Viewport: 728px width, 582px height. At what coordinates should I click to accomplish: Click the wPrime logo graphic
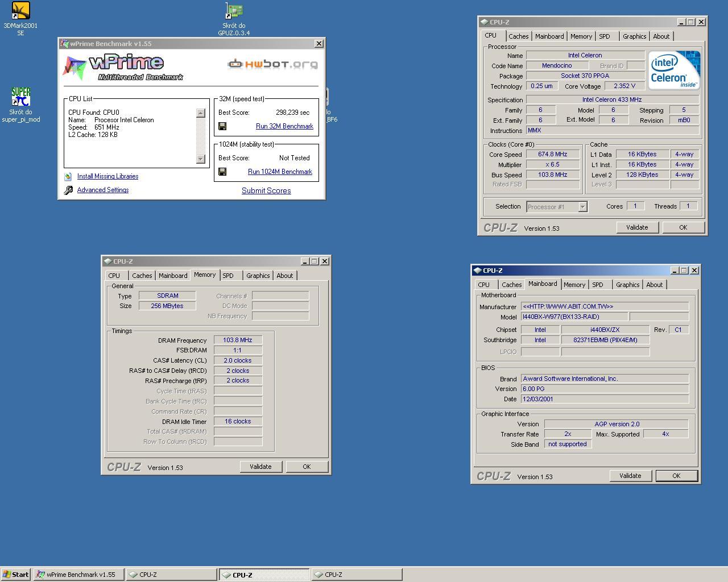tap(122, 68)
